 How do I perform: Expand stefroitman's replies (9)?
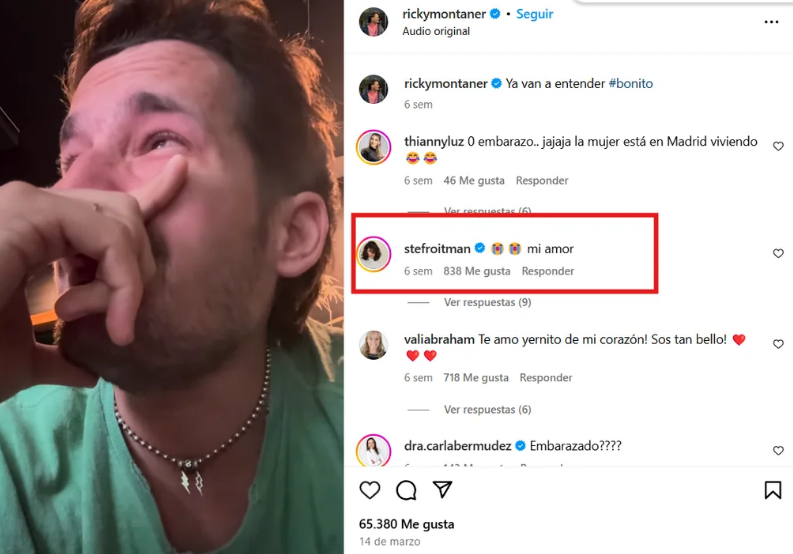(488, 302)
